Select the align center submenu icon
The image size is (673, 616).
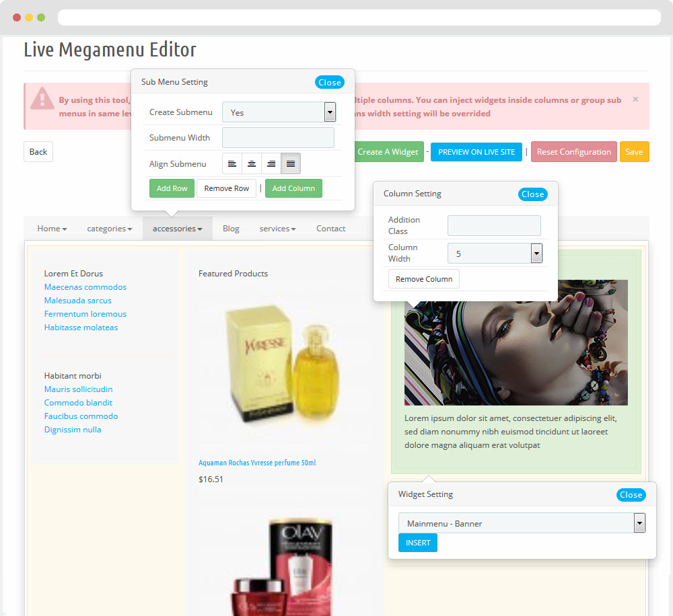pos(252,163)
